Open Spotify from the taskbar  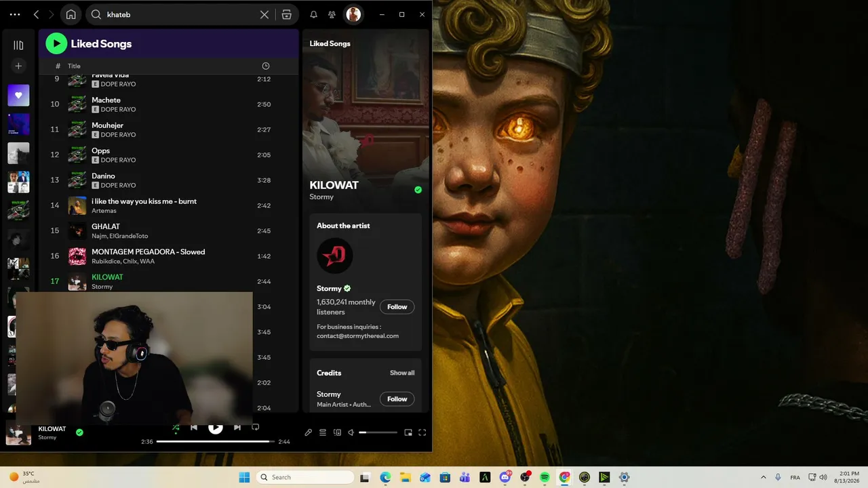[x=545, y=477]
